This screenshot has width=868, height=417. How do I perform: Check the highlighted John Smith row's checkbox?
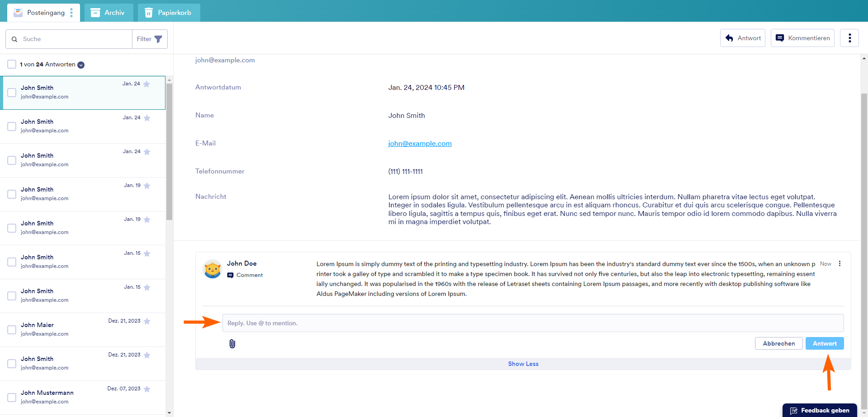(12, 93)
